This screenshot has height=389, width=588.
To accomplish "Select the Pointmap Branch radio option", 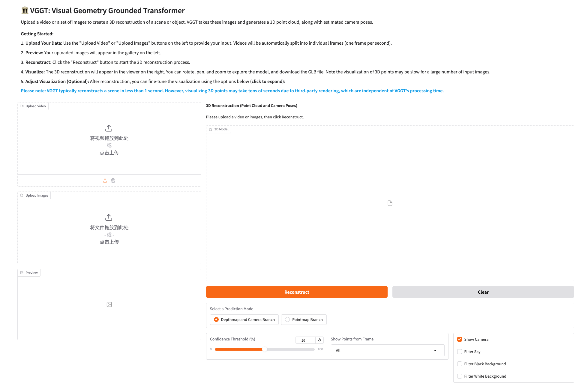I will [287, 319].
